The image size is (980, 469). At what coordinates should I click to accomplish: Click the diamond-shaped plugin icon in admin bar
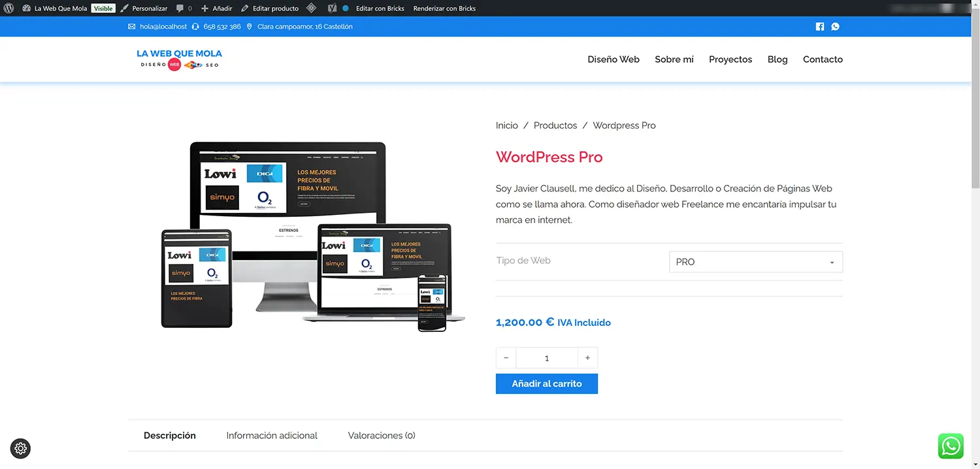pyautogui.click(x=312, y=8)
